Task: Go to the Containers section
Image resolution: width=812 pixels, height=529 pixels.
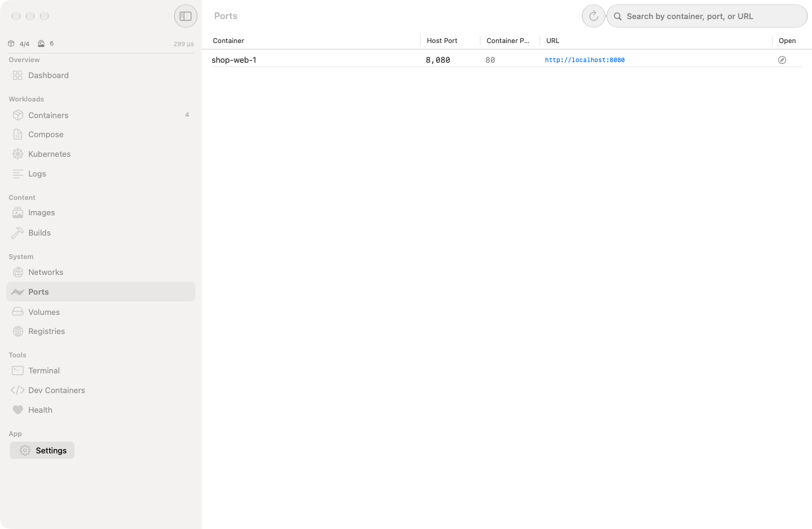Action: (101, 115)
